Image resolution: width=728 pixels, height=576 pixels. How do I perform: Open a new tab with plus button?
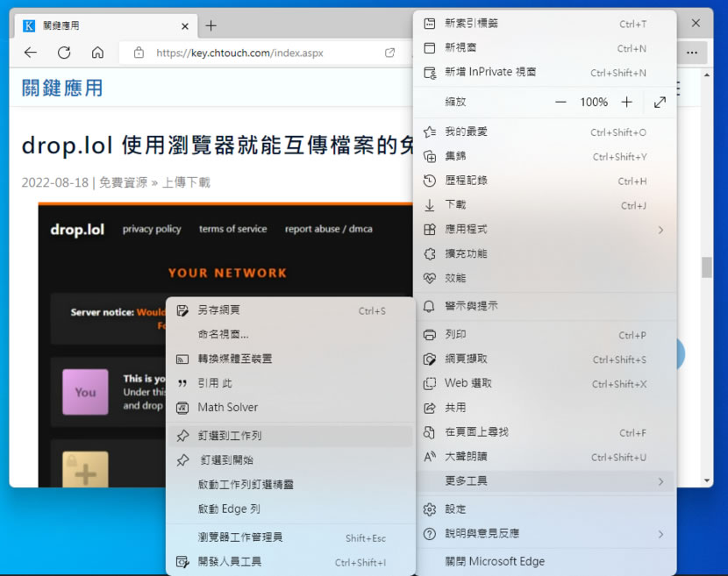pos(211,26)
